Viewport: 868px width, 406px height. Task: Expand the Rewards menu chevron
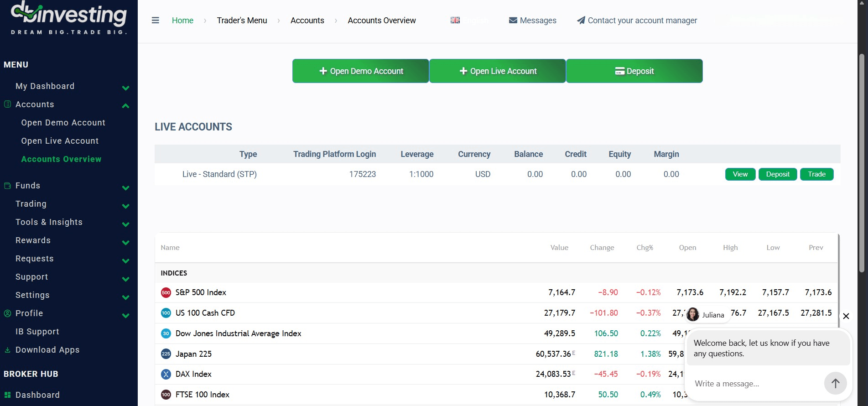point(126,242)
